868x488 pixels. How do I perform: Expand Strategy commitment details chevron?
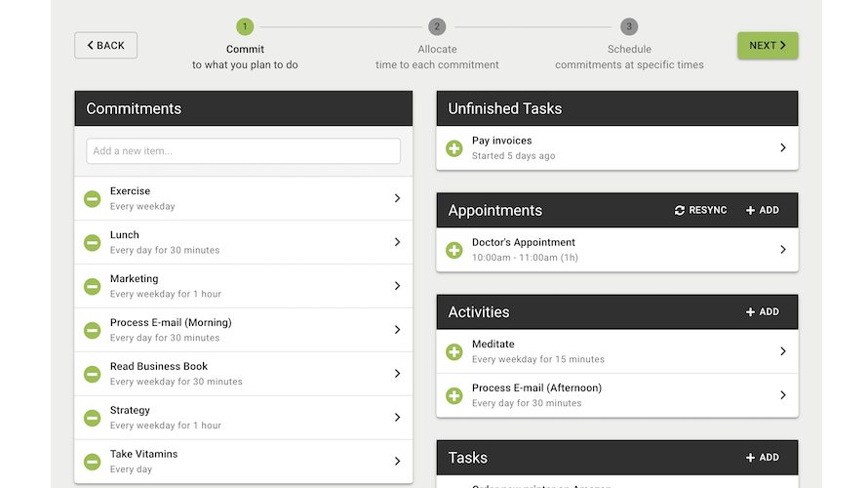point(397,418)
